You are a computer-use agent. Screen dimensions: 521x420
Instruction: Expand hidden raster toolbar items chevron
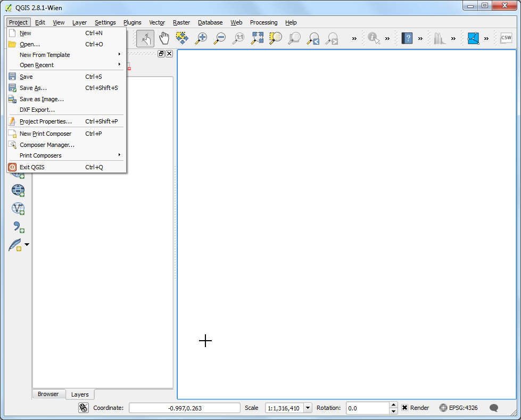pyautogui.click(x=453, y=38)
